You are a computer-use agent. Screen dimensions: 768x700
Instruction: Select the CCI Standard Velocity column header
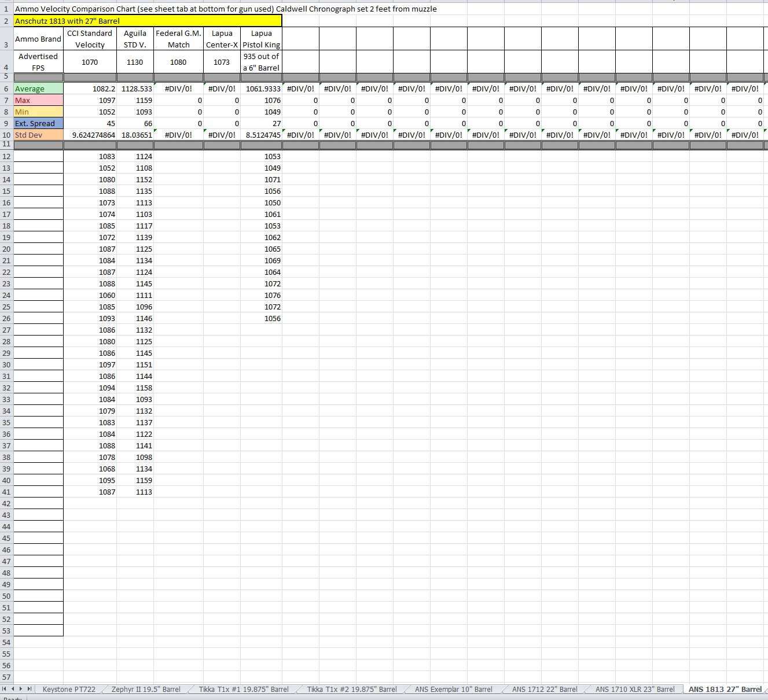90,39
